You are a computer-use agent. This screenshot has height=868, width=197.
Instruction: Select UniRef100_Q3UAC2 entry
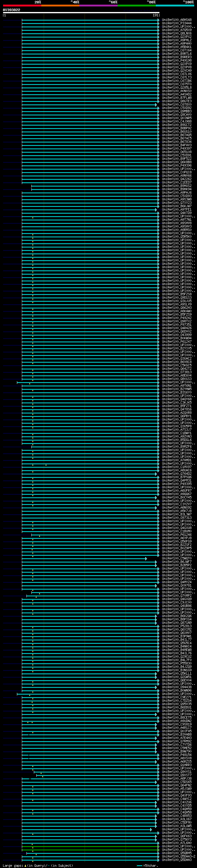pos(177,358)
